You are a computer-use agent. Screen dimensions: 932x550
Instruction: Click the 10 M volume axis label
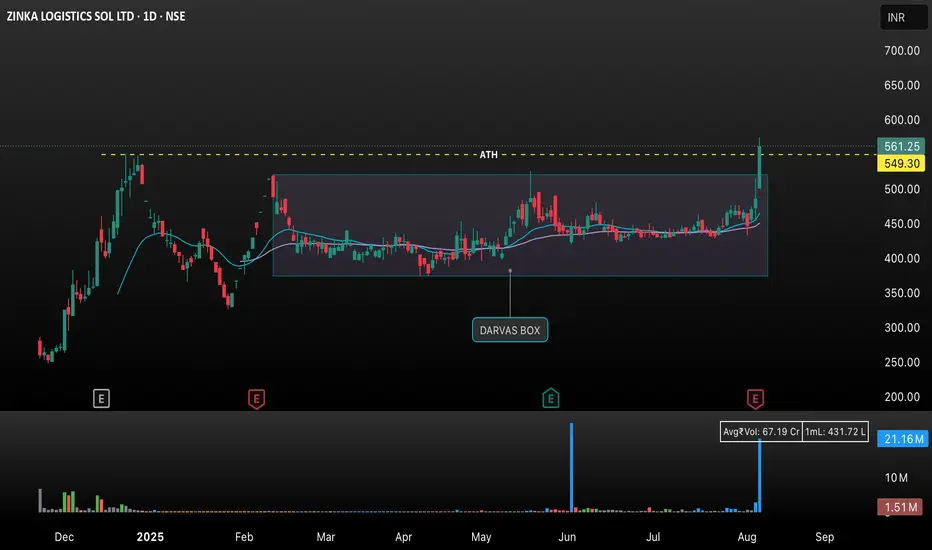click(896, 477)
